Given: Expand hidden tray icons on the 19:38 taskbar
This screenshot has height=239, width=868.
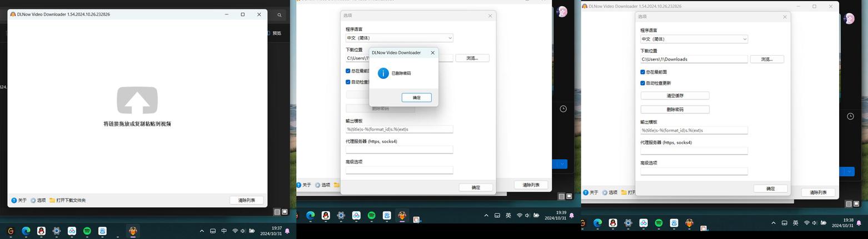Looking at the screenshot, I should pyautogui.click(x=774, y=223).
